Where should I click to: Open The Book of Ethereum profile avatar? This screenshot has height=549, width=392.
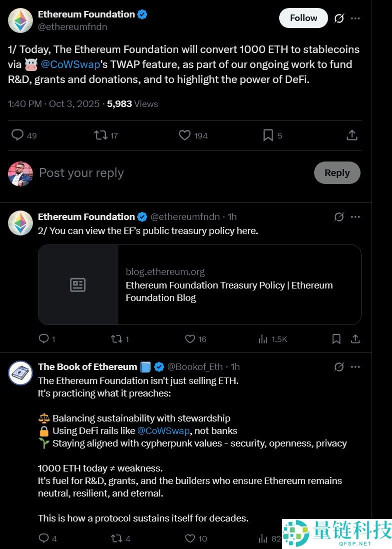(20, 372)
